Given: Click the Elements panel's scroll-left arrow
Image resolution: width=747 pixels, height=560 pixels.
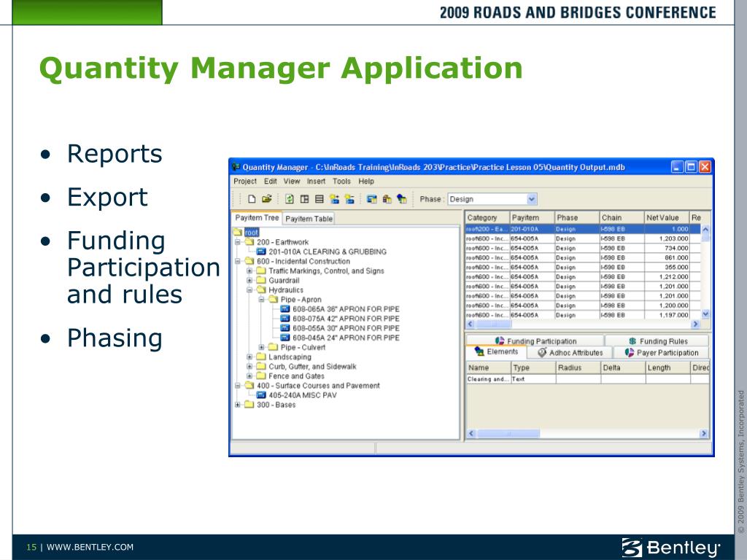Looking at the screenshot, I should coord(471,433).
